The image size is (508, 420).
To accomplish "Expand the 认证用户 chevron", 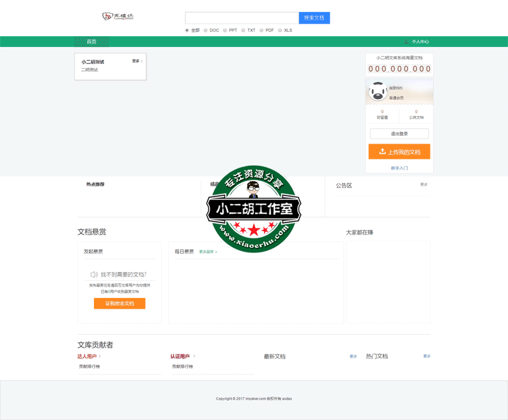I will click(x=194, y=356).
